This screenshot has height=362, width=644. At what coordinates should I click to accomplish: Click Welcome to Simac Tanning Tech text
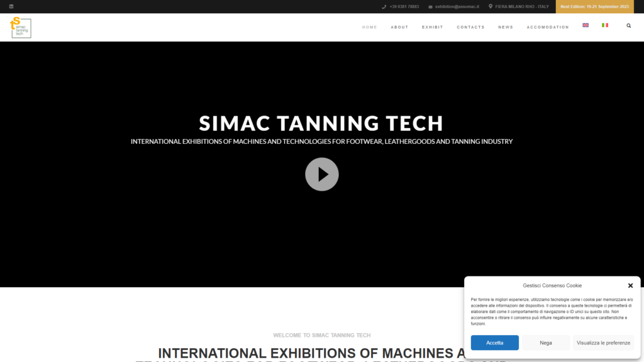(x=321, y=336)
